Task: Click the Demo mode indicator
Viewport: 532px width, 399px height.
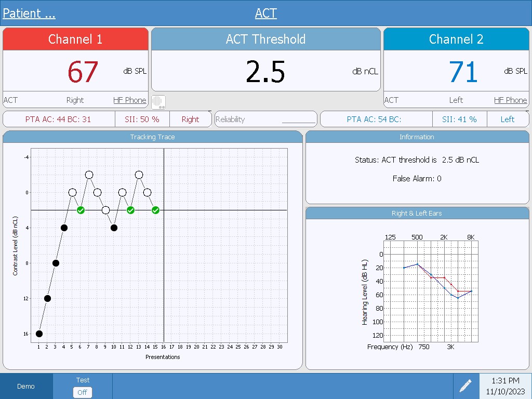Action: coord(26,386)
